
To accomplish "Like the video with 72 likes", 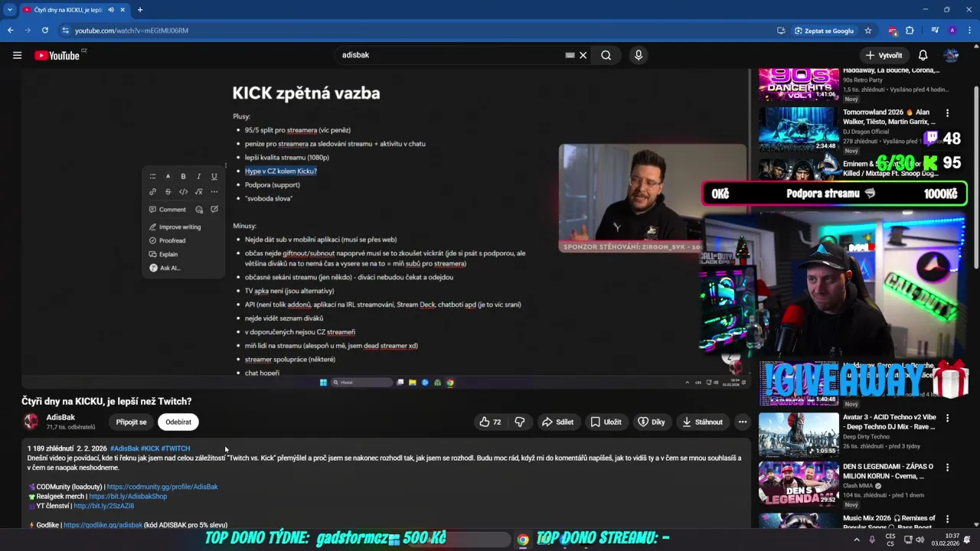I will (490, 422).
